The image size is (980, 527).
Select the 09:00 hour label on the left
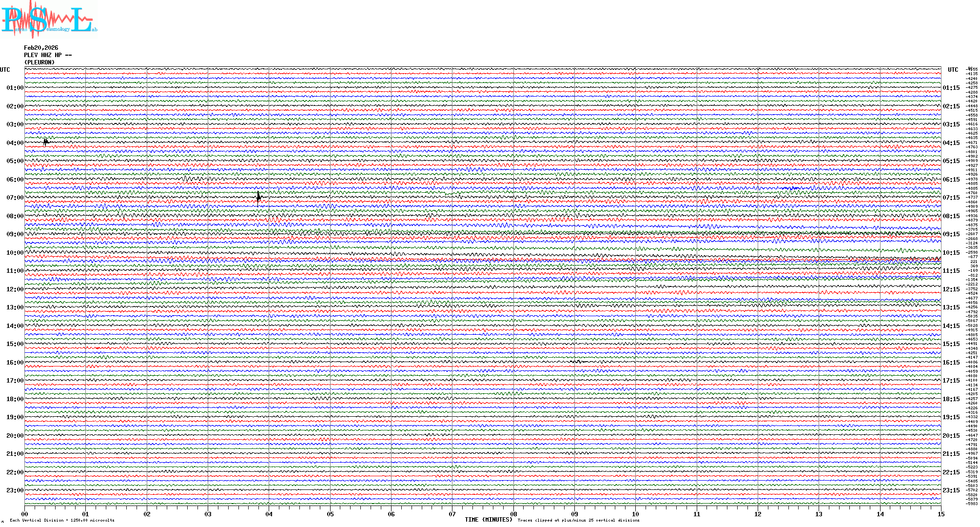(x=15, y=234)
